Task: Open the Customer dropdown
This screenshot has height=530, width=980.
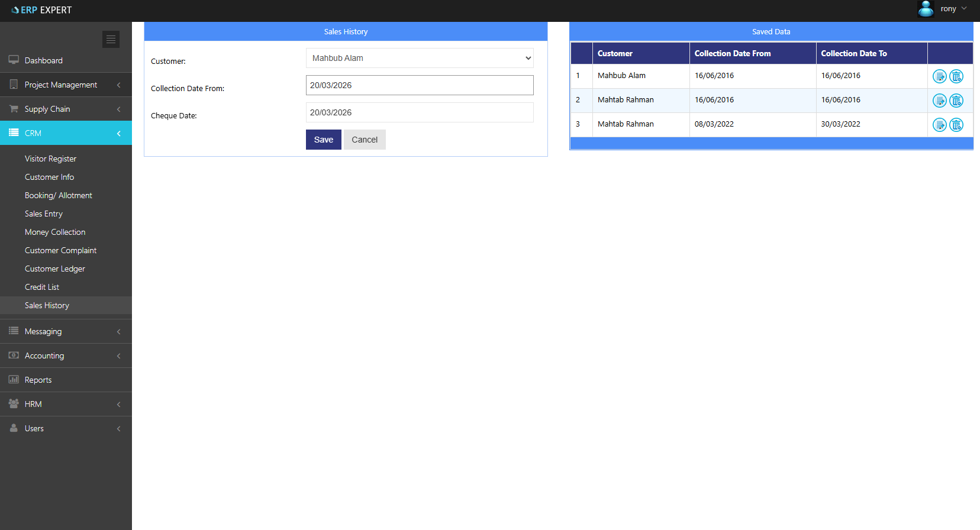Action: coord(420,58)
